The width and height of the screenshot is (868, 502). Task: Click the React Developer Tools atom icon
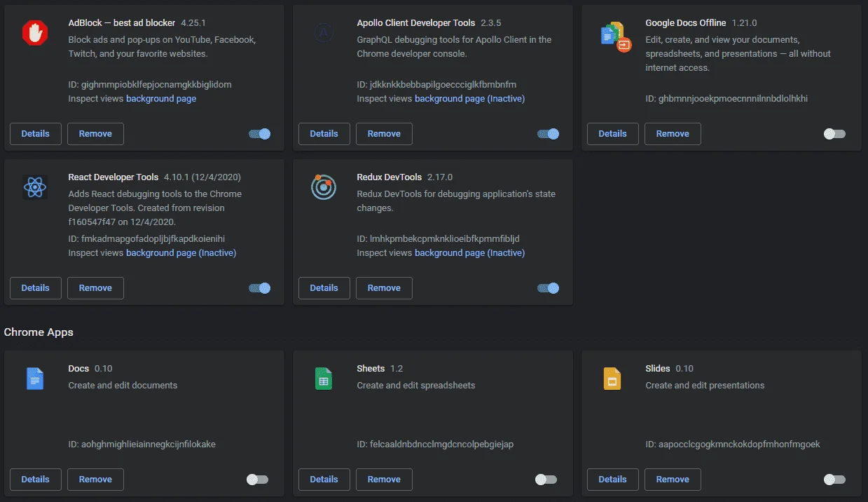tap(35, 187)
